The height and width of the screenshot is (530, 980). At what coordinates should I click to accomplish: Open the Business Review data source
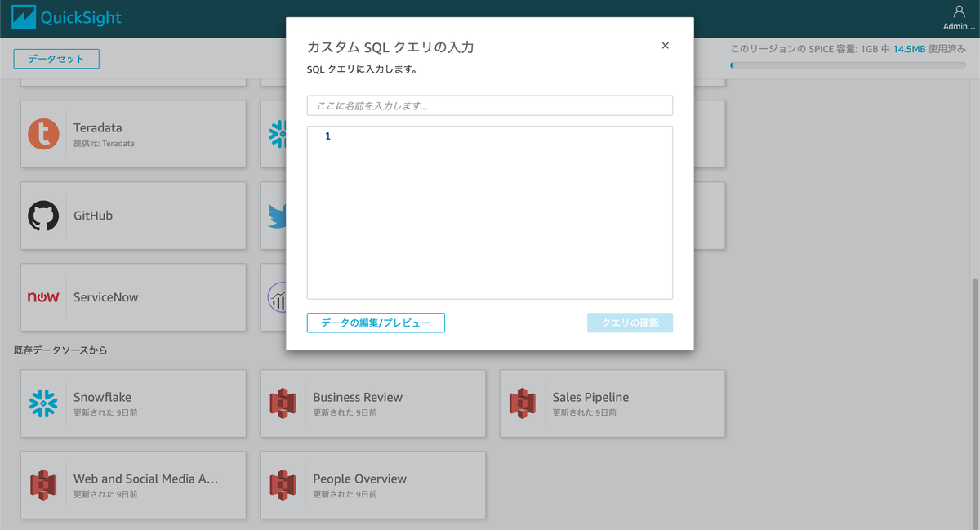[x=372, y=403]
